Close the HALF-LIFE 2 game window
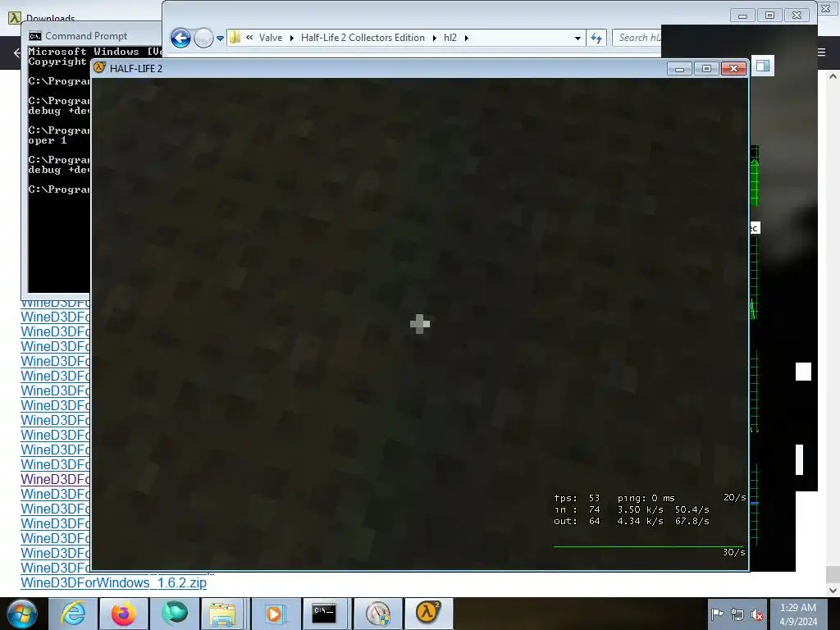Screen dimensions: 840x630 (734, 69)
